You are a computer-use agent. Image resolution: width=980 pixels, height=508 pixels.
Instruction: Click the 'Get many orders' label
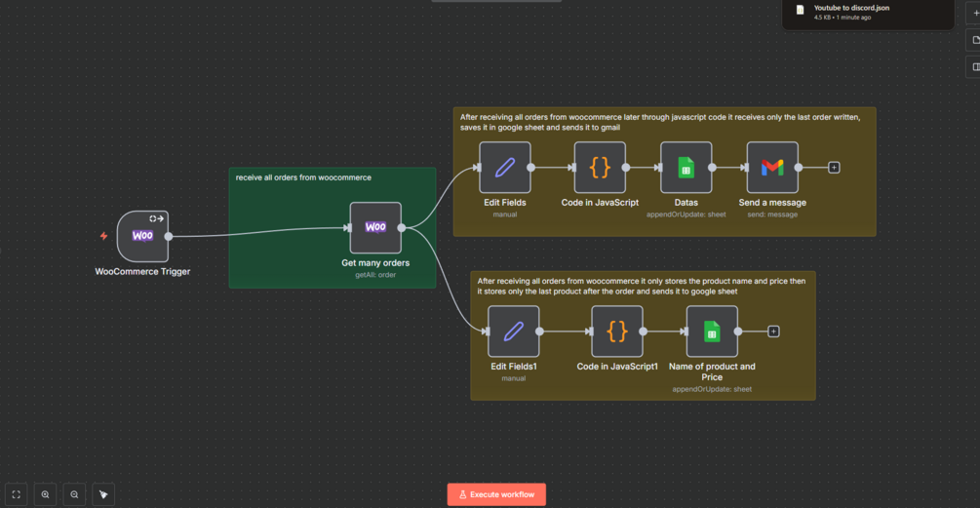point(375,263)
